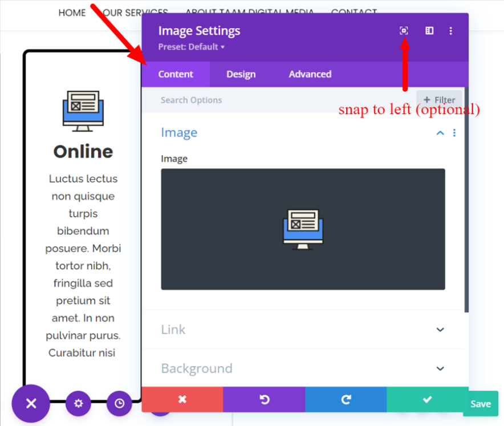Collapse the Image section chevron
504x426 pixels.
[440, 132]
